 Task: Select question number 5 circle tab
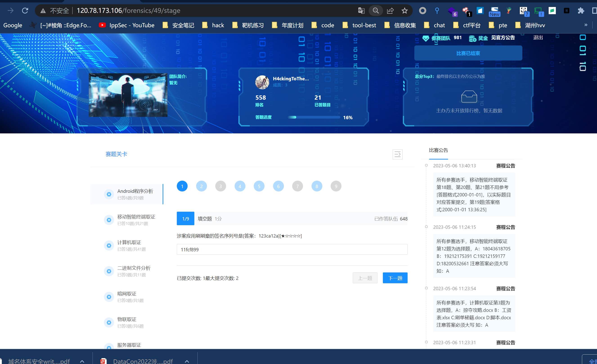[x=259, y=186]
